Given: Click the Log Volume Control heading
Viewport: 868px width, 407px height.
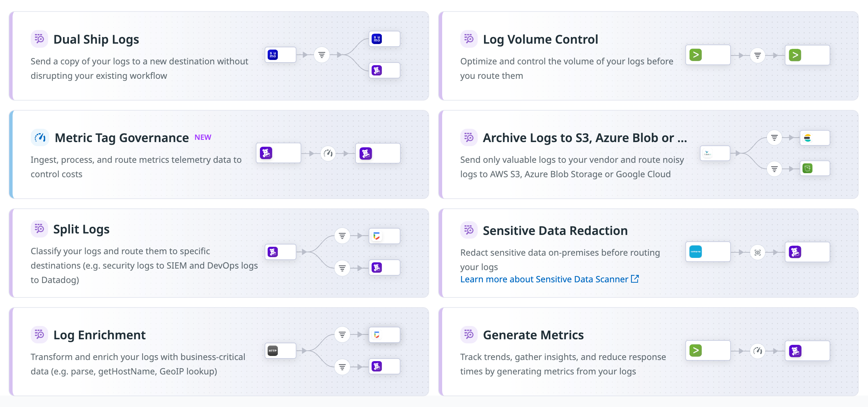Looking at the screenshot, I should (x=540, y=40).
